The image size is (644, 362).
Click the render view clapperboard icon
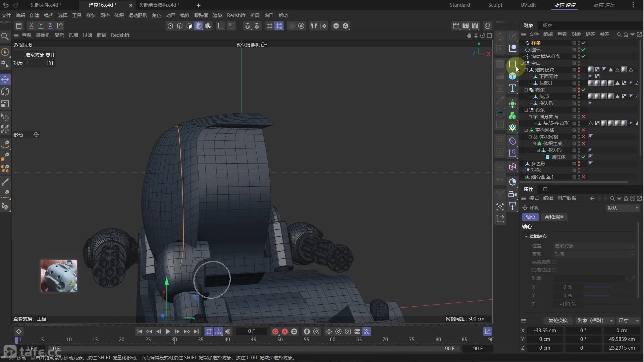456,26
